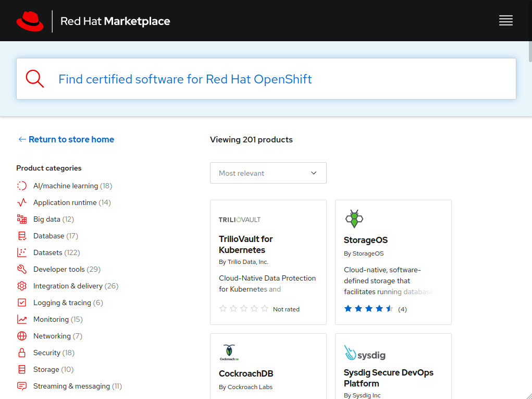Image resolution: width=532 pixels, height=399 pixels.
Task: Click StorageOS cloud-native storage description
Action: click(389, 281)
